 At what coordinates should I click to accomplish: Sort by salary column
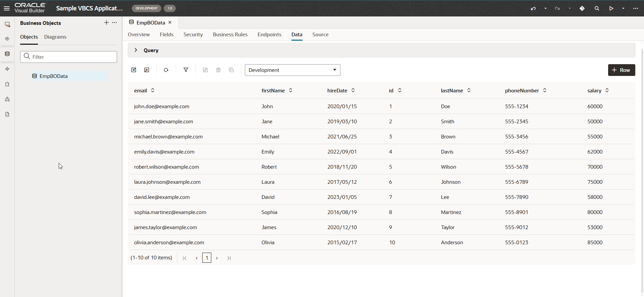tap(607, 90)
